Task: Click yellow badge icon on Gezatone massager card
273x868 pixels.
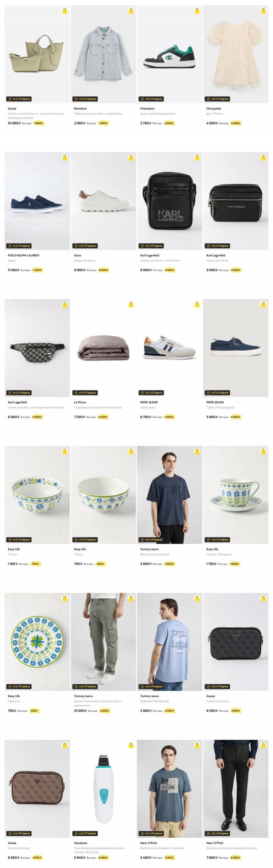Action: [x=131, y=745]
